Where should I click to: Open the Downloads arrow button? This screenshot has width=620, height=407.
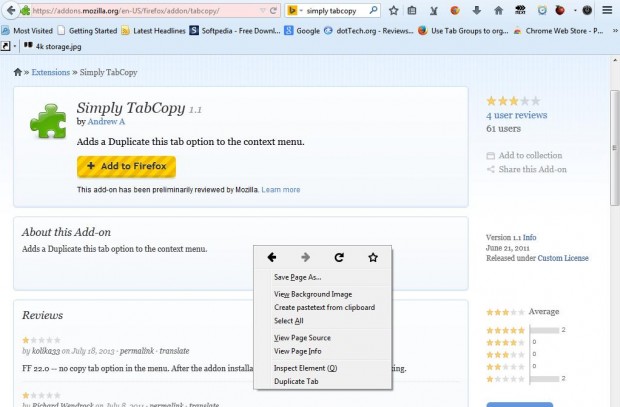(476, 11)
